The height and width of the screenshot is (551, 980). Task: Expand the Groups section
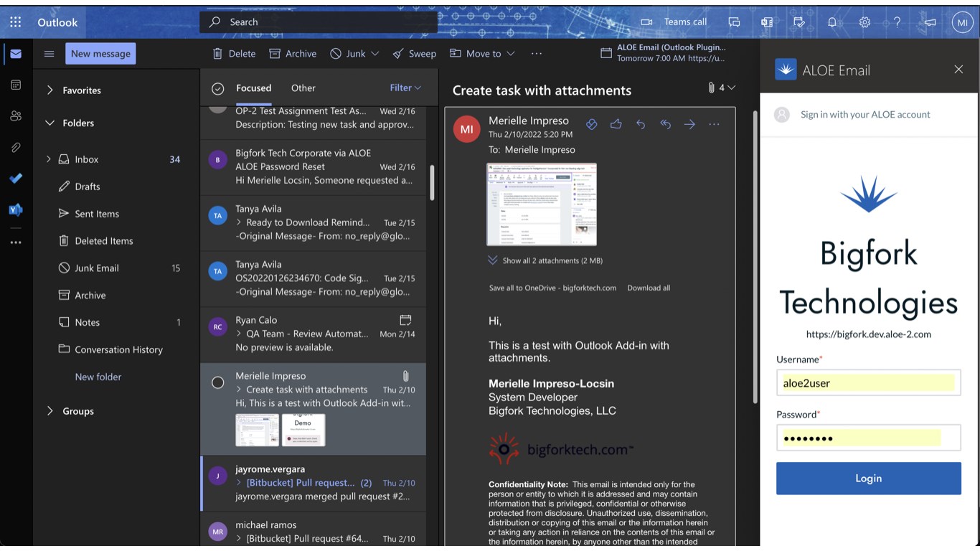click(50, 411)
